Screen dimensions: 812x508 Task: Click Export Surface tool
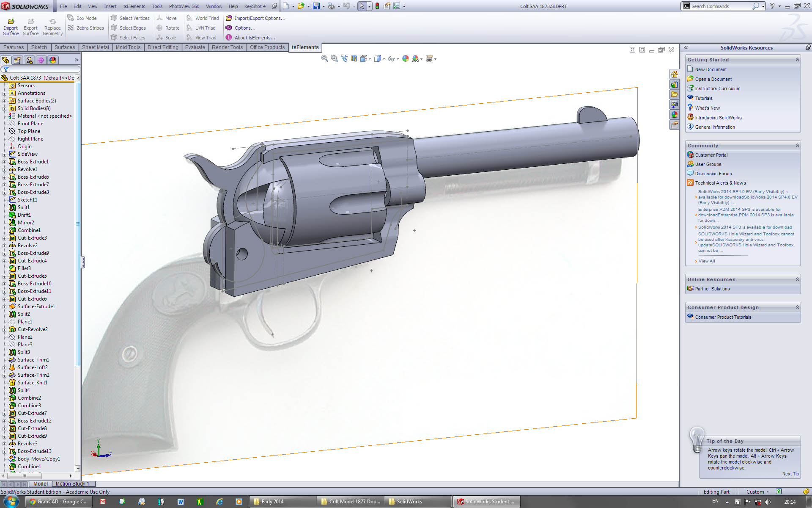click(x=30, y=27)
